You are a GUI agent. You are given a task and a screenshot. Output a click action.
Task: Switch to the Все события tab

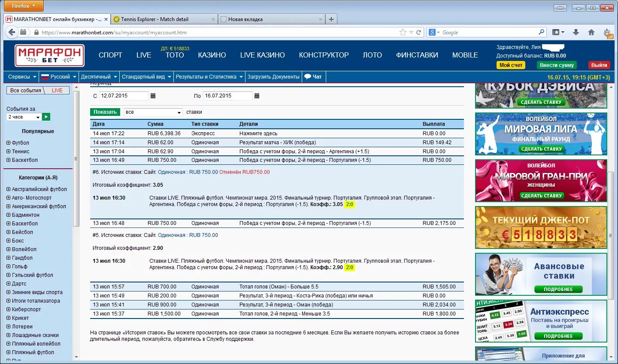(x=25, y=91)
